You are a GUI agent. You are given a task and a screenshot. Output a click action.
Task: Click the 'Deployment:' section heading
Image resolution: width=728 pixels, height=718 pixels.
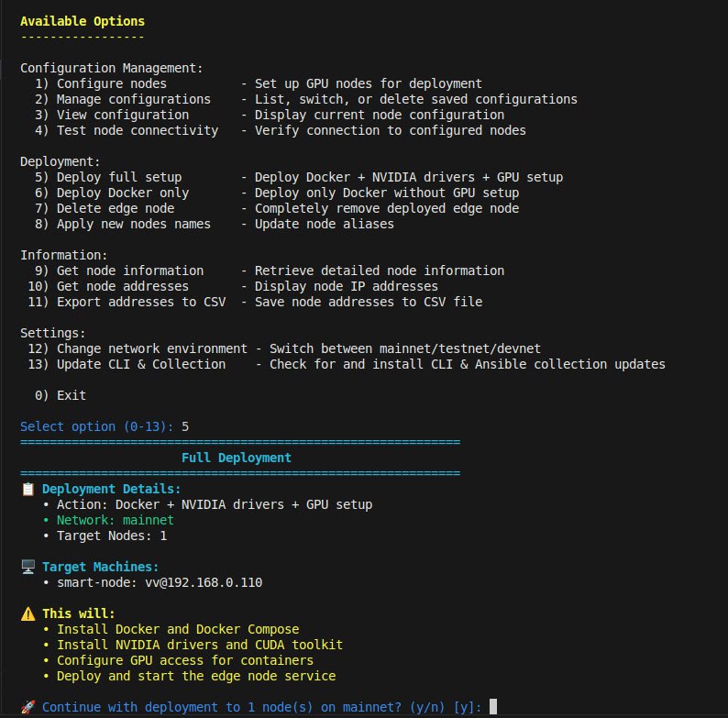(61, 161)
